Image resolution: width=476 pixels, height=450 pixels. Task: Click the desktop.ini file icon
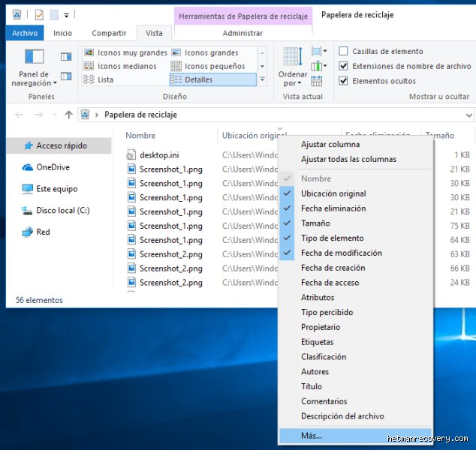131,155
